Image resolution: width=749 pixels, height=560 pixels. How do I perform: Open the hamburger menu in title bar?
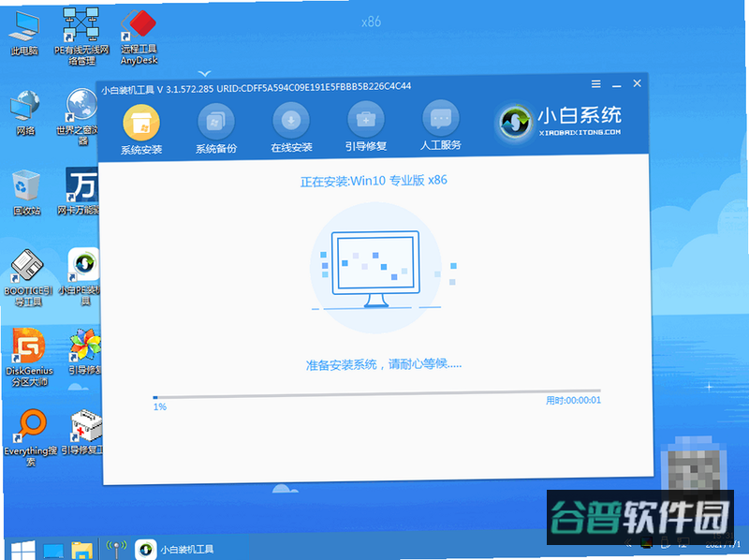[x=595, y=84]
